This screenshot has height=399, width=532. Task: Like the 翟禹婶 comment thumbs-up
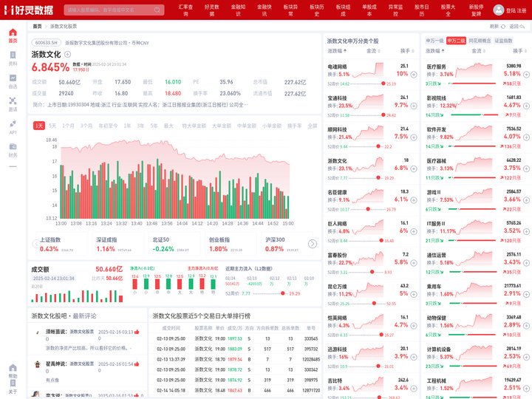pos(137,364)
